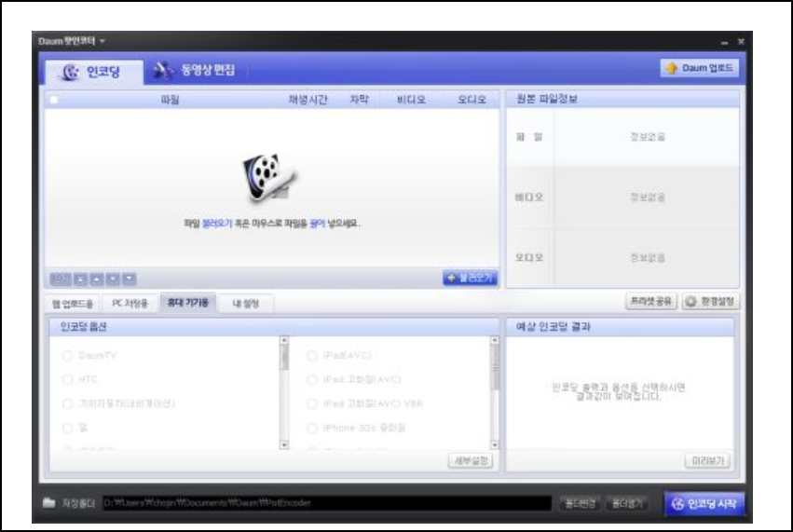Click the Daum 업로드 button

700,68
